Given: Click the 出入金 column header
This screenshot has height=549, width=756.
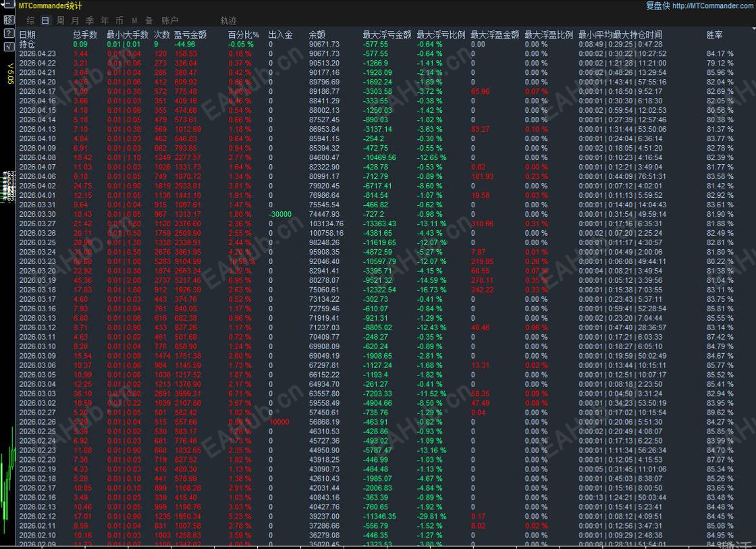Looking at the screenshot, I should tap(281, 34).
